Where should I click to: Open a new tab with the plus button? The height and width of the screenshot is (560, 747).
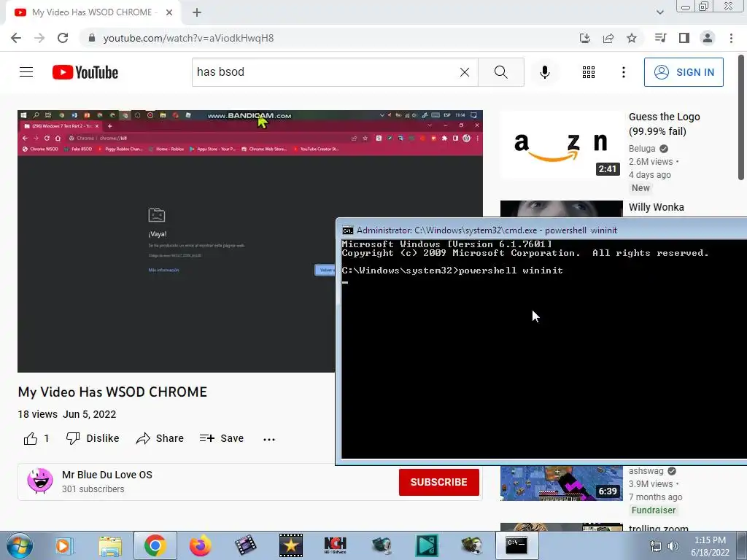point(197,12)
